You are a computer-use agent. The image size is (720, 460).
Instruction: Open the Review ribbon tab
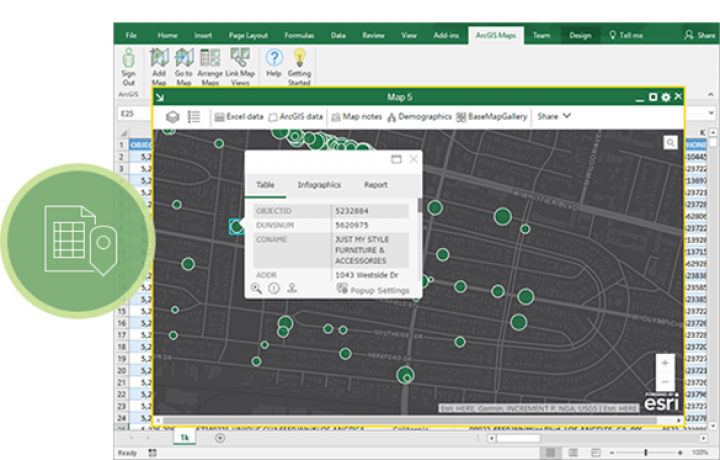click(373, 35)
